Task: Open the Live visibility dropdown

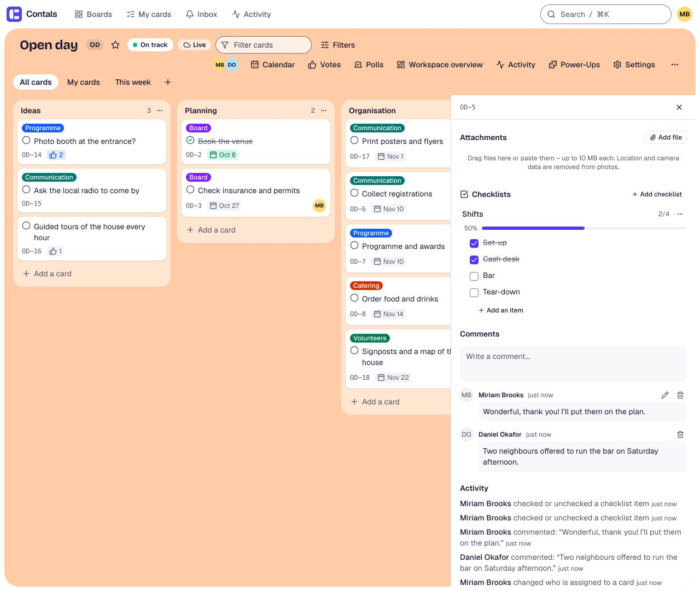Action: (195, 45)
